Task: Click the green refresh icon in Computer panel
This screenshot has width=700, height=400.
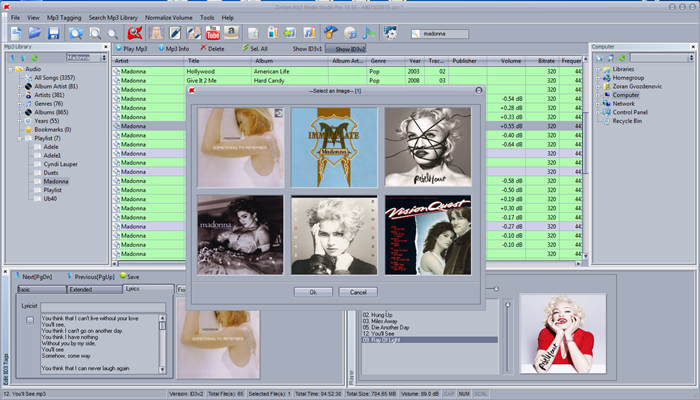Action: pyautogui.click(x=621, y=58)
